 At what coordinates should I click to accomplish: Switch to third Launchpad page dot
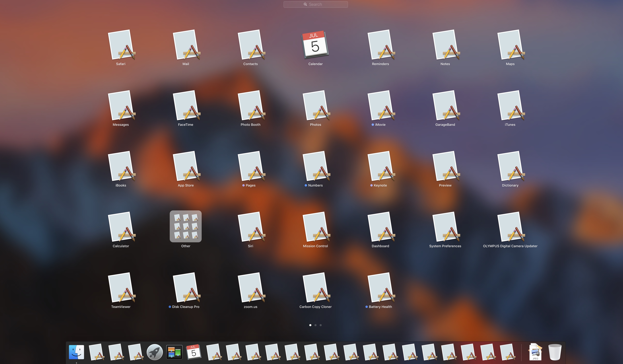point(321,325)
